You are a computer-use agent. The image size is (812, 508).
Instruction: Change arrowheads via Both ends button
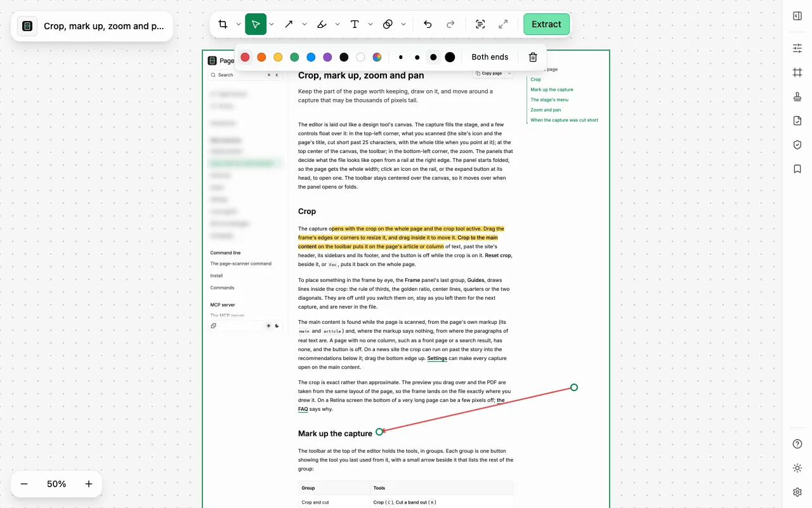[x=490, y=57]
